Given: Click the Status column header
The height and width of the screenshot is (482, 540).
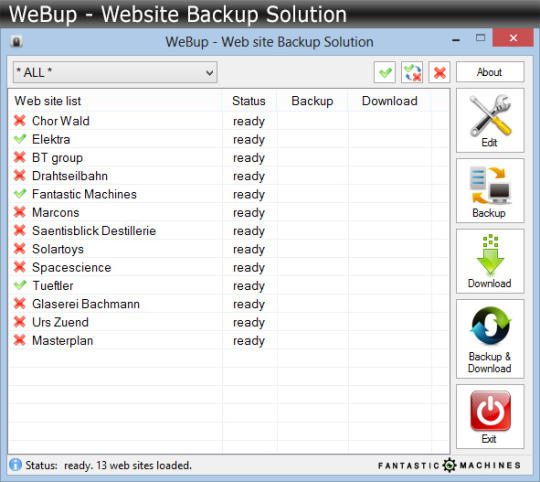Looking at the screenshot, I should tap(249, 101).
